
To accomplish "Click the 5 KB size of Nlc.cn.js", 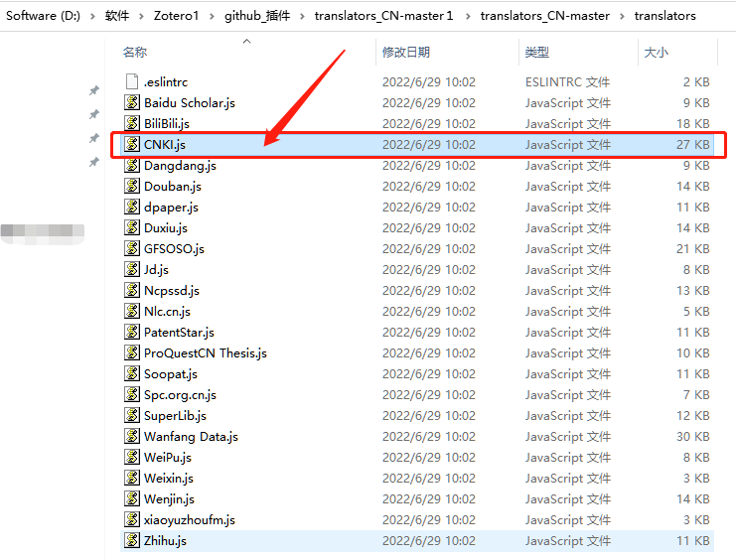I will pyautogui.click(x=696, y=311).
